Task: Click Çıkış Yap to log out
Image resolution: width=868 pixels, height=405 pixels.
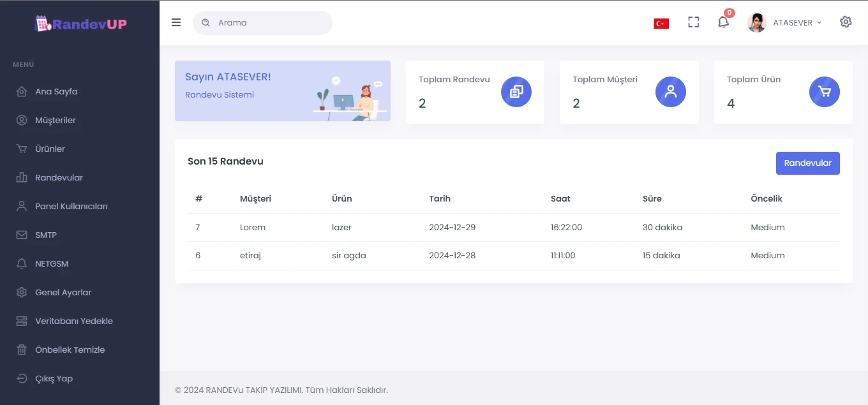Action: [54, 378]
